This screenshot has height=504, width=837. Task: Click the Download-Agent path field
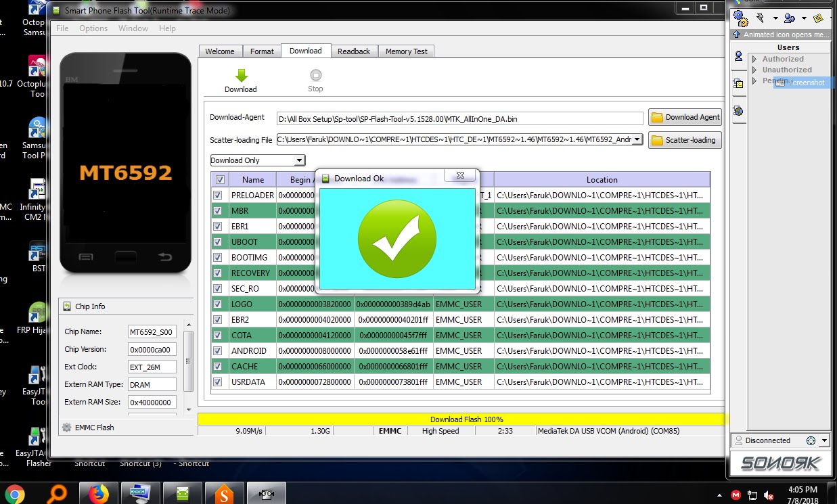coord(459,118)
